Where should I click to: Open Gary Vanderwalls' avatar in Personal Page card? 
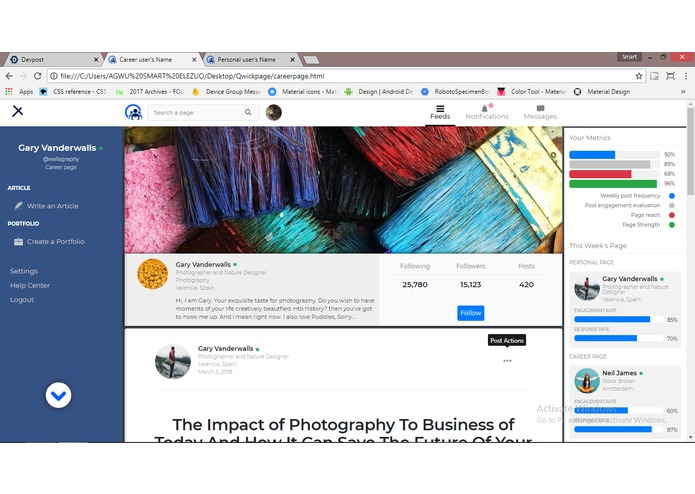click(x=587, y=287)
